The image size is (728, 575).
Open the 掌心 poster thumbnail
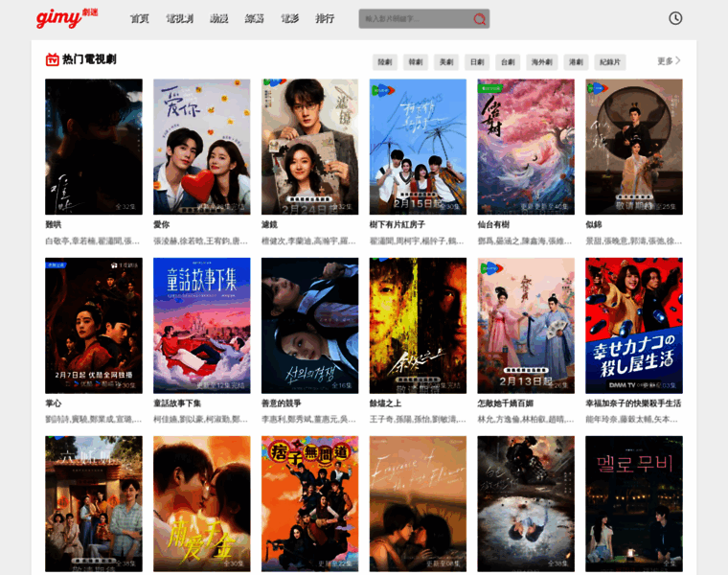pyautogui.click(x=94, y=326)
